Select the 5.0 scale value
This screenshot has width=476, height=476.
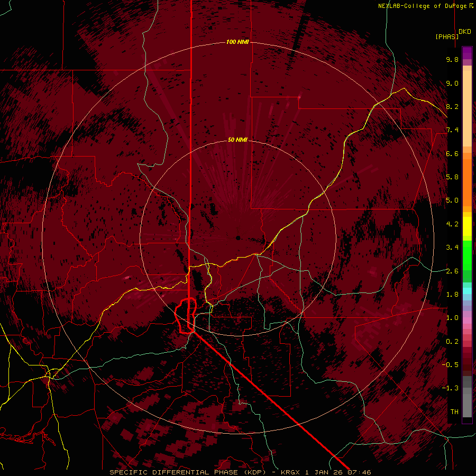[x=452, y=200]
